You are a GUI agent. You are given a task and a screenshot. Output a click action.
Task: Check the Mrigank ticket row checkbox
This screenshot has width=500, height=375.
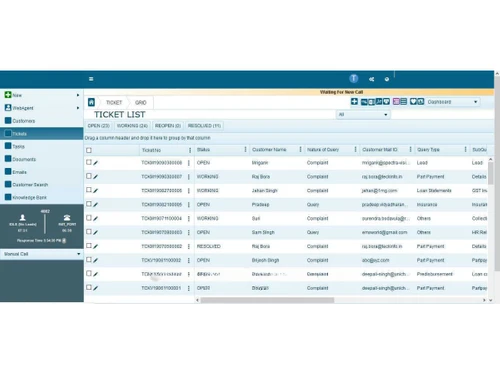(x=89, y=162)
